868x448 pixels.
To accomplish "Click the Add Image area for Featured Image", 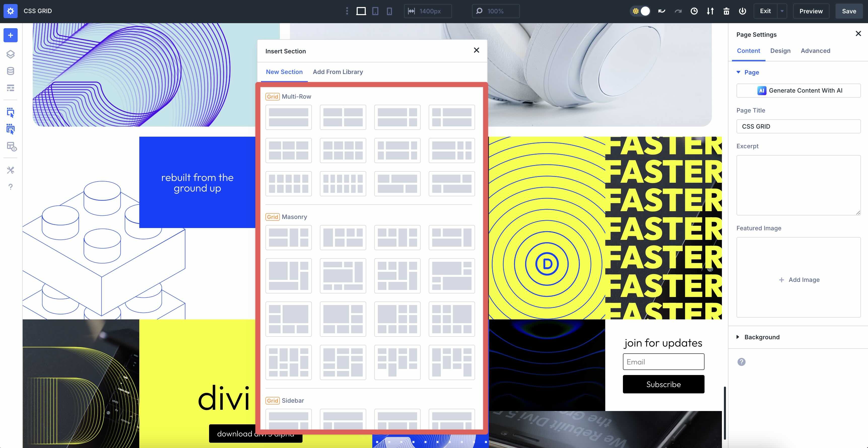I will [799, 279].
